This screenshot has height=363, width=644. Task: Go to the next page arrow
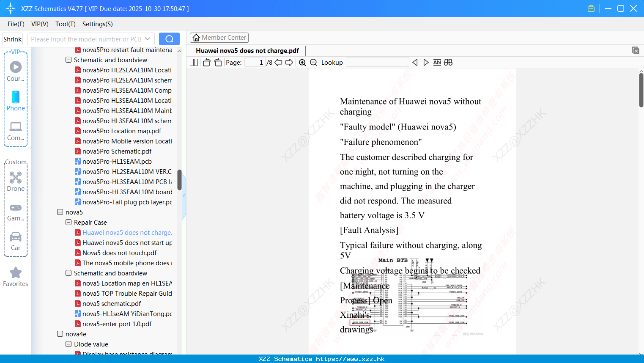[x=289, y=63]
